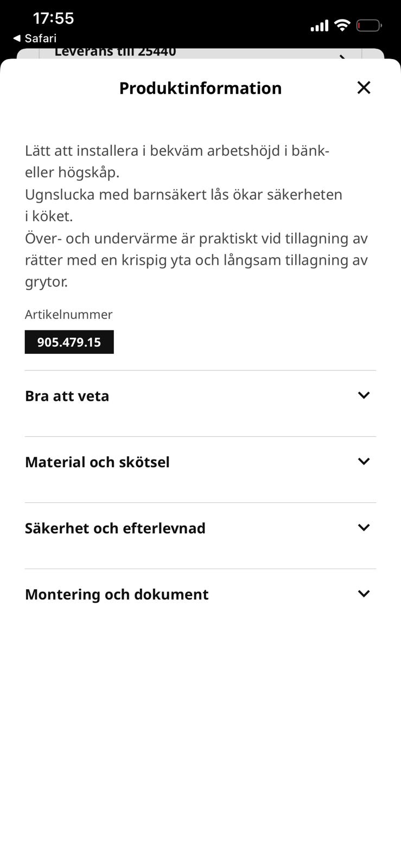Expand Säkerhet och efterlevnad section
The height and width of the screenshot is (868, 401).
point(200,528)
